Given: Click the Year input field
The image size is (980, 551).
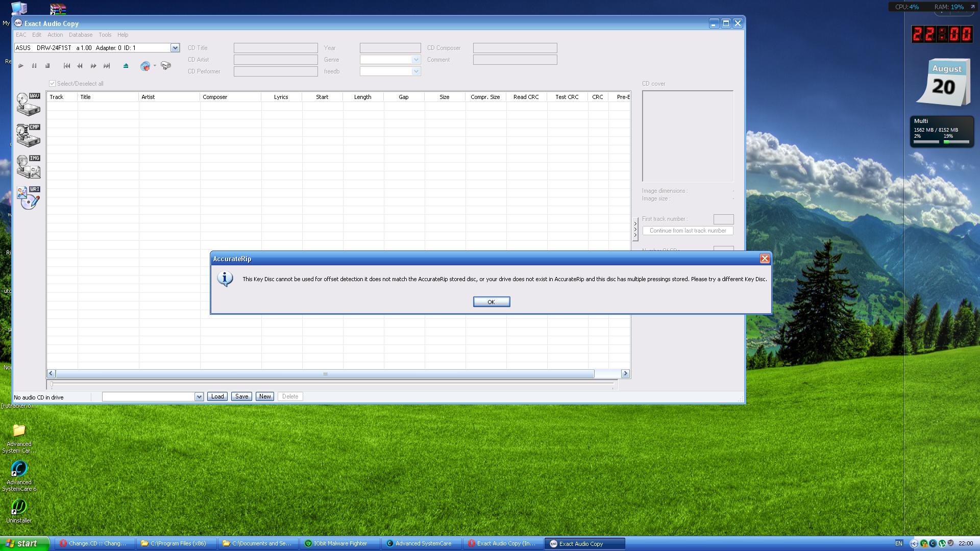Looking at the screenshot, I should (390, 48).
